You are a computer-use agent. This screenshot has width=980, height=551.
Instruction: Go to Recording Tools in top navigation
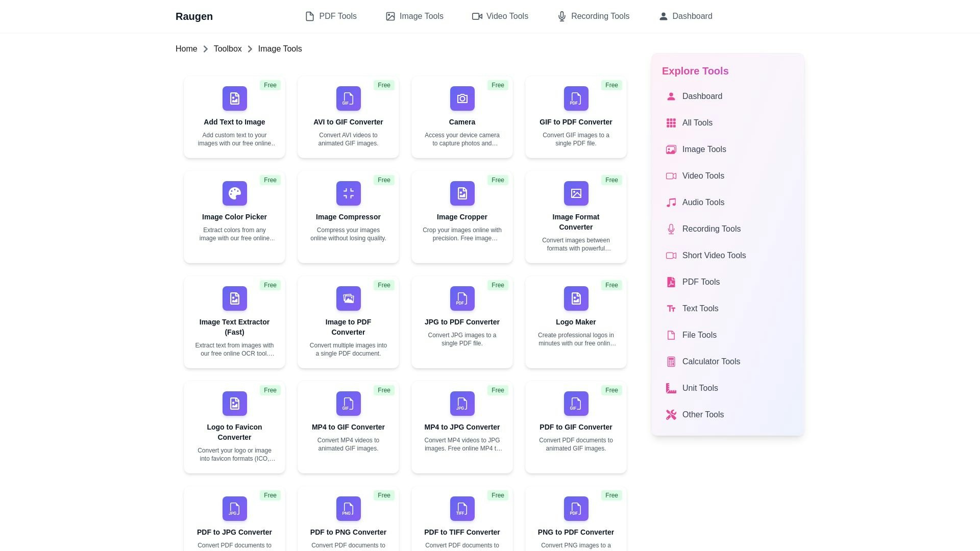[593, 16]
